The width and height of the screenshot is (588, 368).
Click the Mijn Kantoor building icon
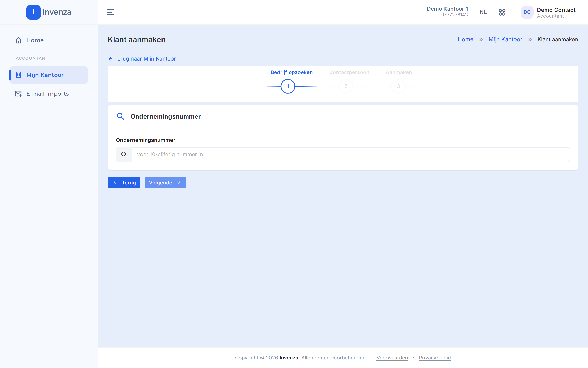[18, 75]
